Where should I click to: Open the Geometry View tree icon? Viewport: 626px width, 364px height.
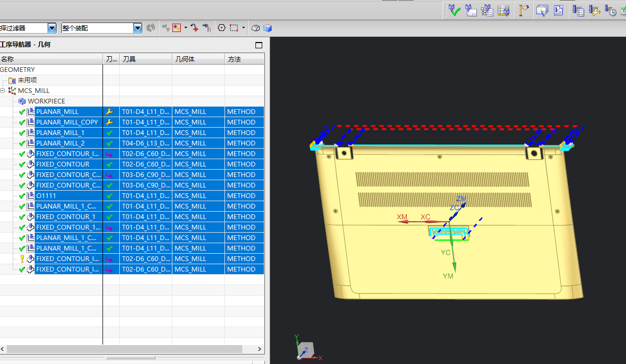pos(487,11)
